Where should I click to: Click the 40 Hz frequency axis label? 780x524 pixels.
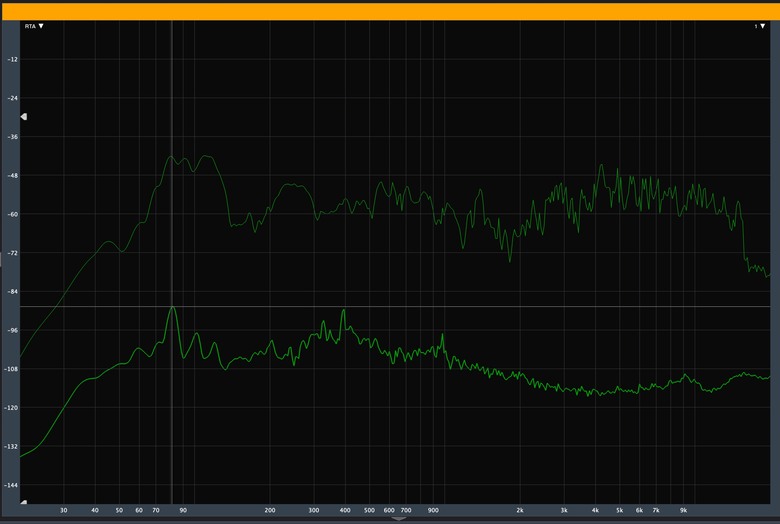[x=95, y=510]
